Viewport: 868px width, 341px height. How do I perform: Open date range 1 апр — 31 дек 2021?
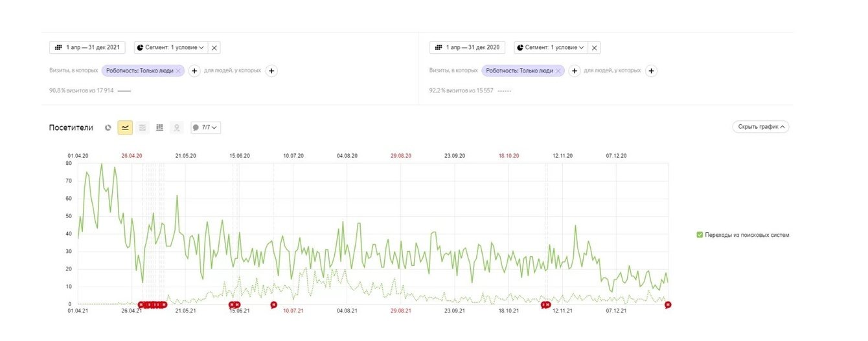(x=87, y=47)
